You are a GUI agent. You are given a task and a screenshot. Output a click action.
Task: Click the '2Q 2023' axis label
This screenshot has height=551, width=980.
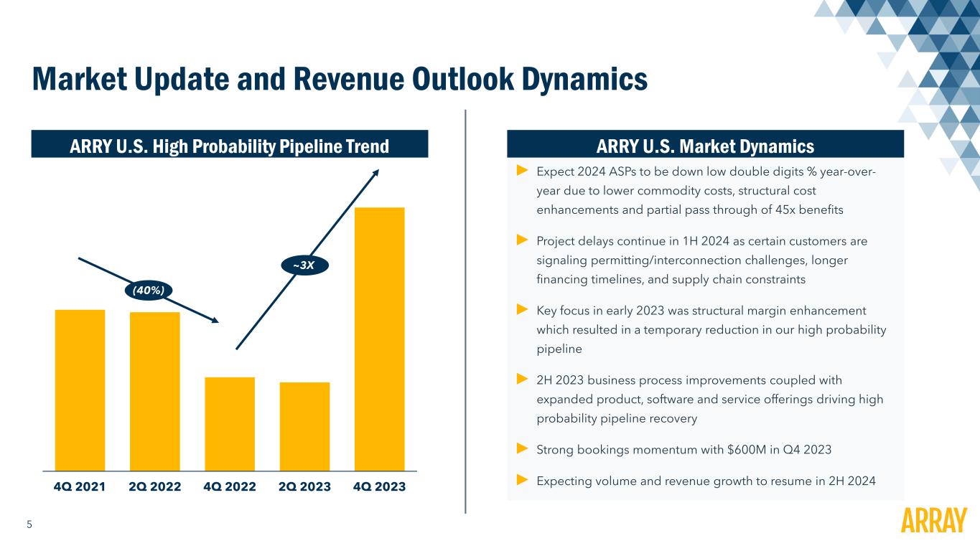[305, 486]
